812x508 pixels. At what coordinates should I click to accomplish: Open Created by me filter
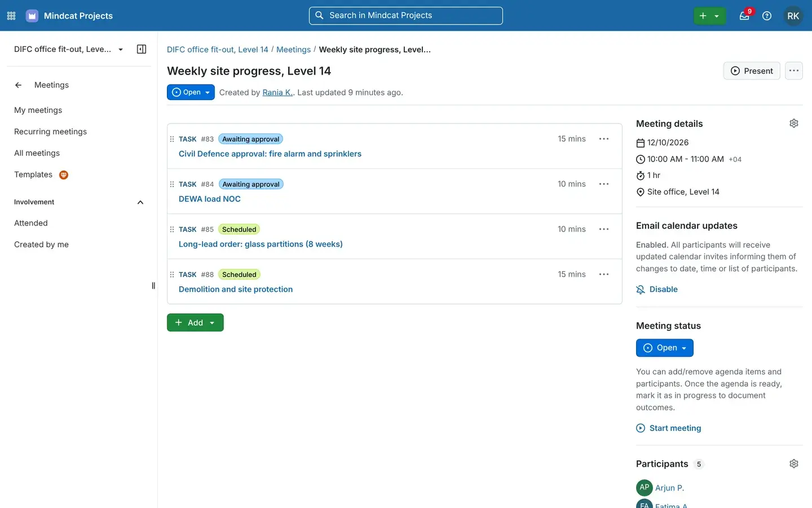pos(42,244)
